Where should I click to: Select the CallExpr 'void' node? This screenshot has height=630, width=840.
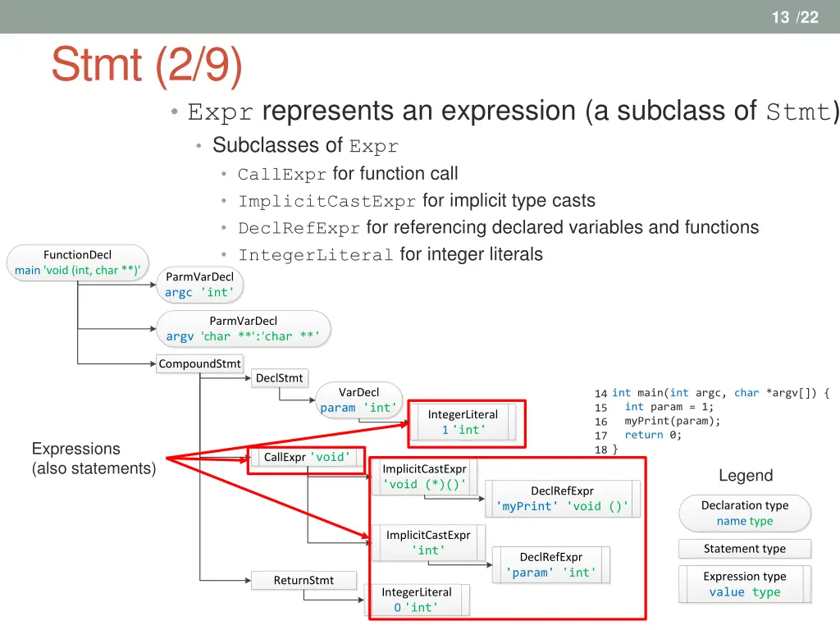[307, 457]
